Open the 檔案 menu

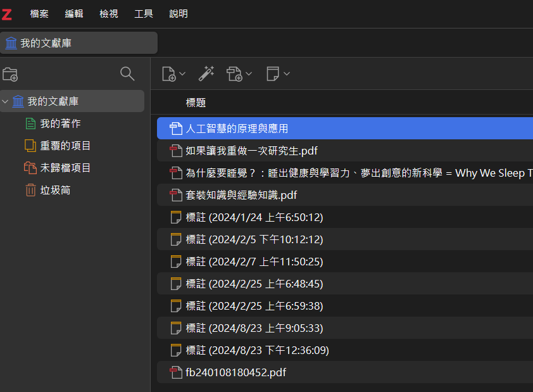(x=39, y=13)
